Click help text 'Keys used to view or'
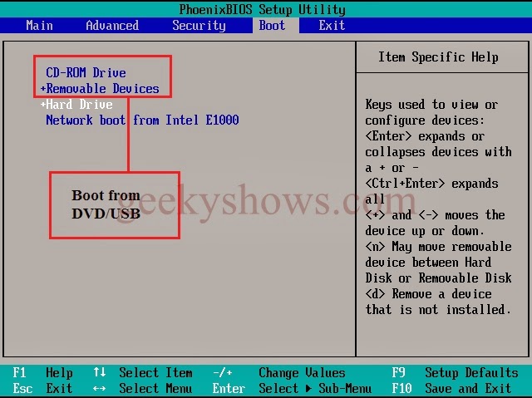The width and height of the screenshot is (532, 398). click(431, 105)
